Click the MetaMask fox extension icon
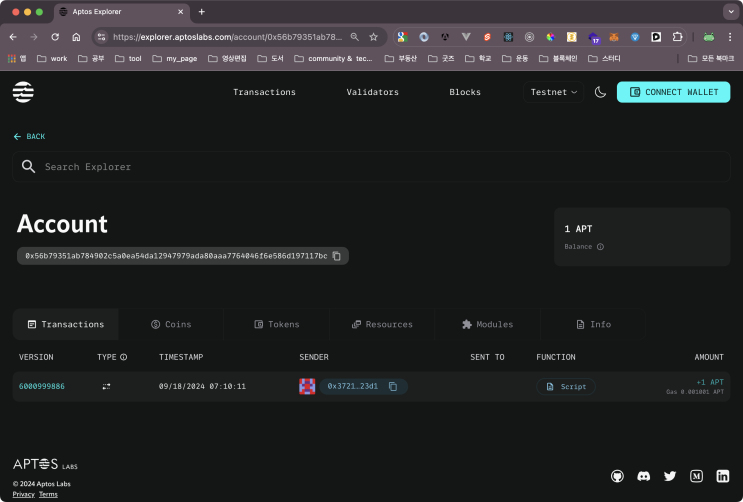Viewport: 743px width, 502px height. (614, 37)
